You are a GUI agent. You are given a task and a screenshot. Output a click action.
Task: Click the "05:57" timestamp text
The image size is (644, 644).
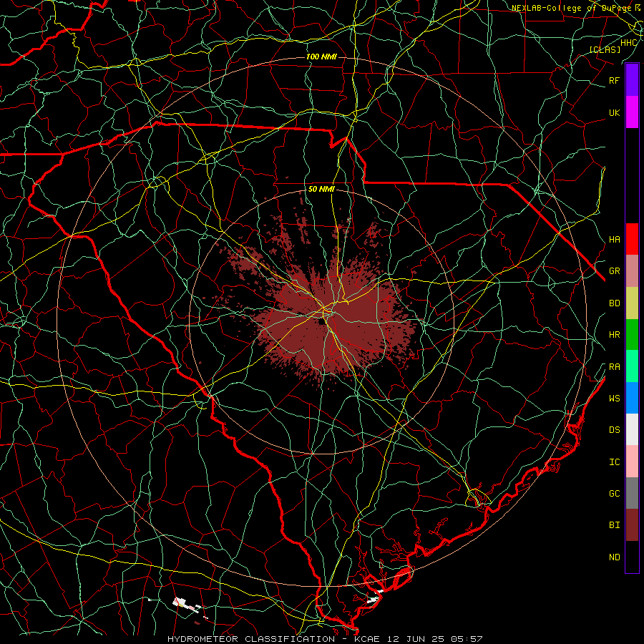click(x=466, y=639)
